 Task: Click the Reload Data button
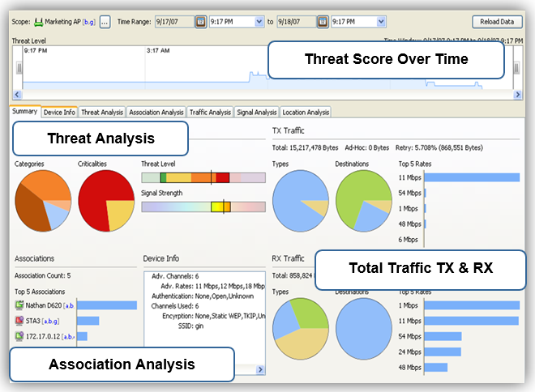497,22
